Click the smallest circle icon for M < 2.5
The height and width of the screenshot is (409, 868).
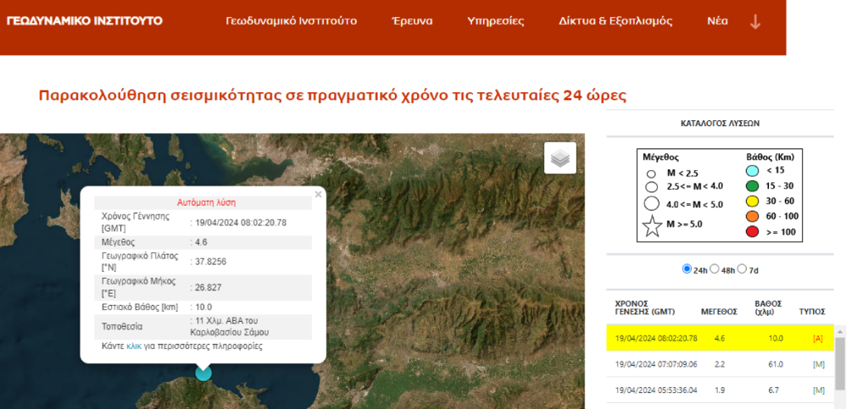click(651, 174)
